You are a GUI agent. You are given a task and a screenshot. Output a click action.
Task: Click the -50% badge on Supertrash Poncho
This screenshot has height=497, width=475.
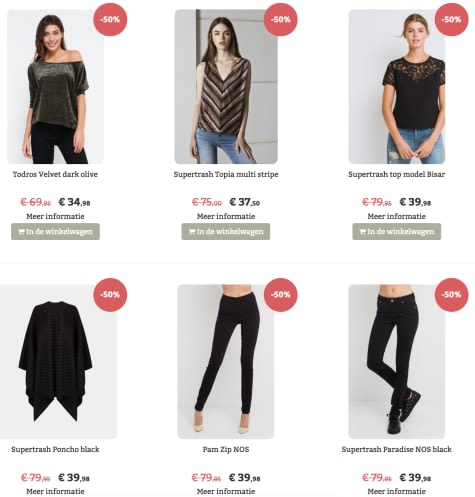(110, 295)
